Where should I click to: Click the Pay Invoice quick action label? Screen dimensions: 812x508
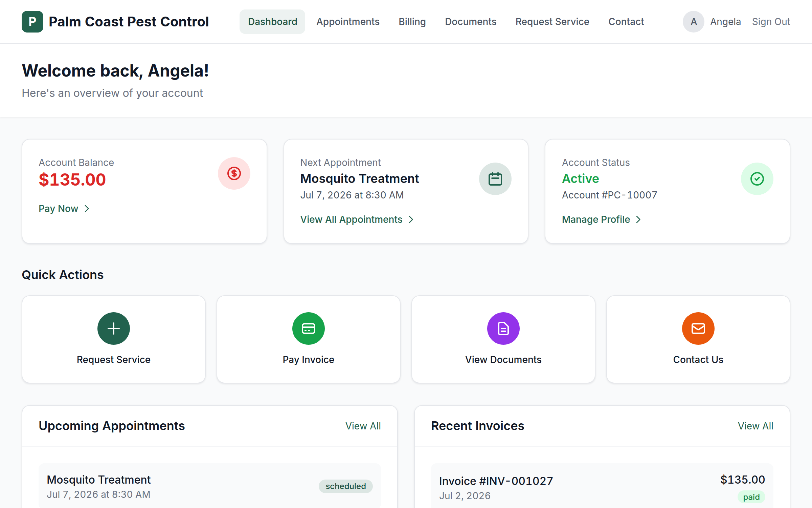(x=309, y=360)
